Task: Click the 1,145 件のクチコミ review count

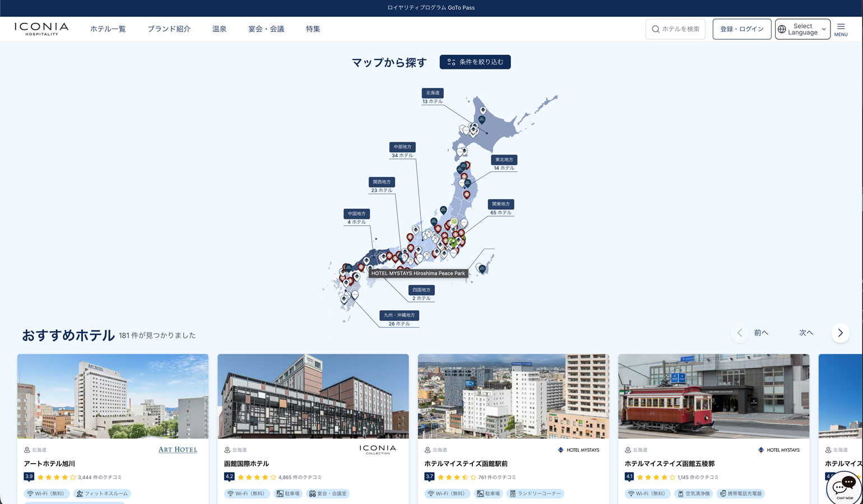Action: 698,478
